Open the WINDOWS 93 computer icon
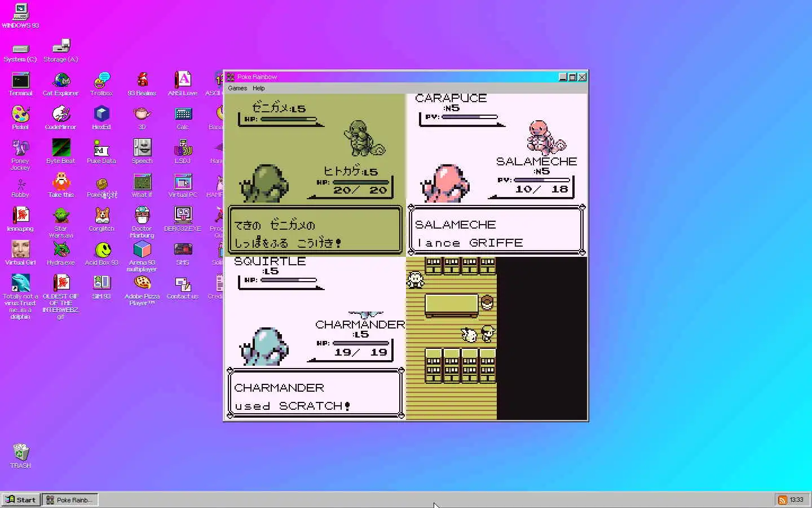Viewport: 812px width, 508px height. click(x=20, y=16)
